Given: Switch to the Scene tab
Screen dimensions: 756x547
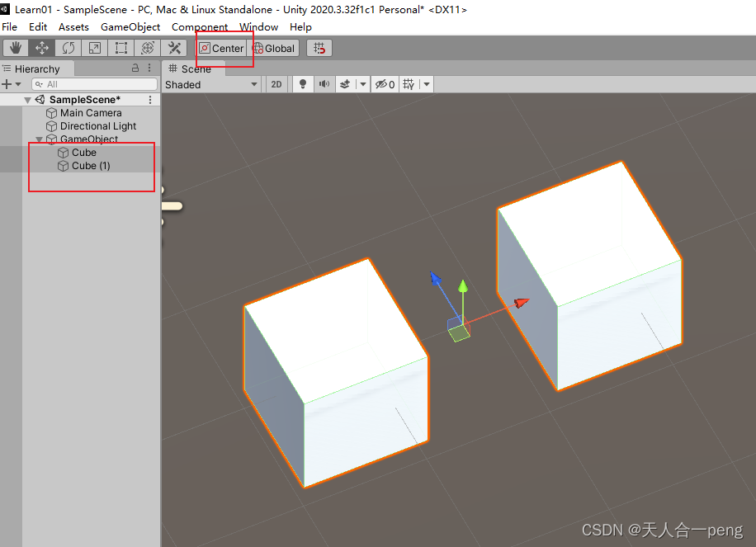Looking at the screenshot, I should click(191, 68).
